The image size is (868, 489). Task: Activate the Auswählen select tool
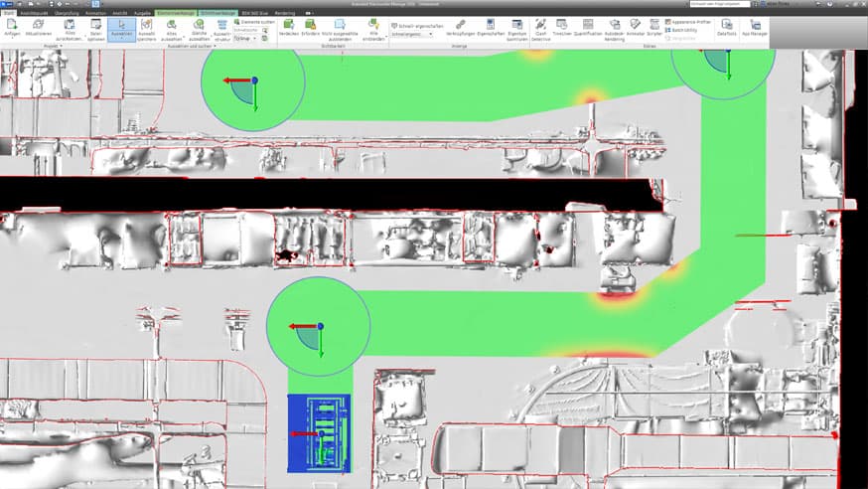122,29
